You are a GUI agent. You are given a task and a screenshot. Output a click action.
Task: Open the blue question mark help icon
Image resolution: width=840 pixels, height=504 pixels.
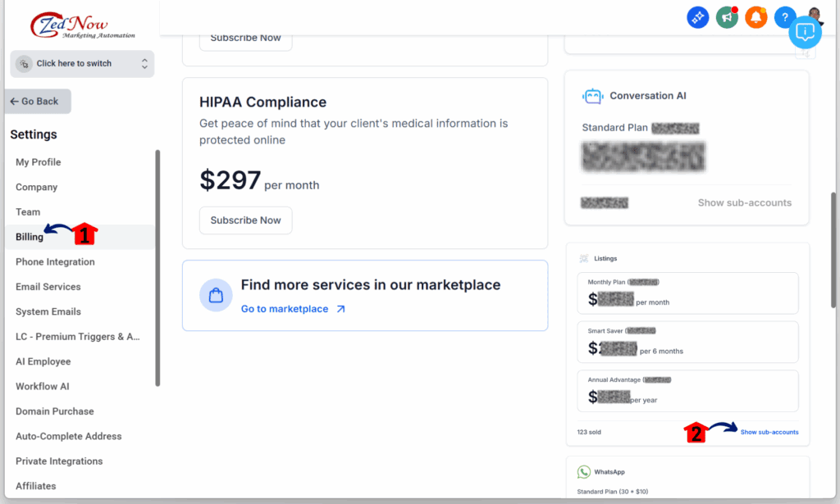click(784, 18)
